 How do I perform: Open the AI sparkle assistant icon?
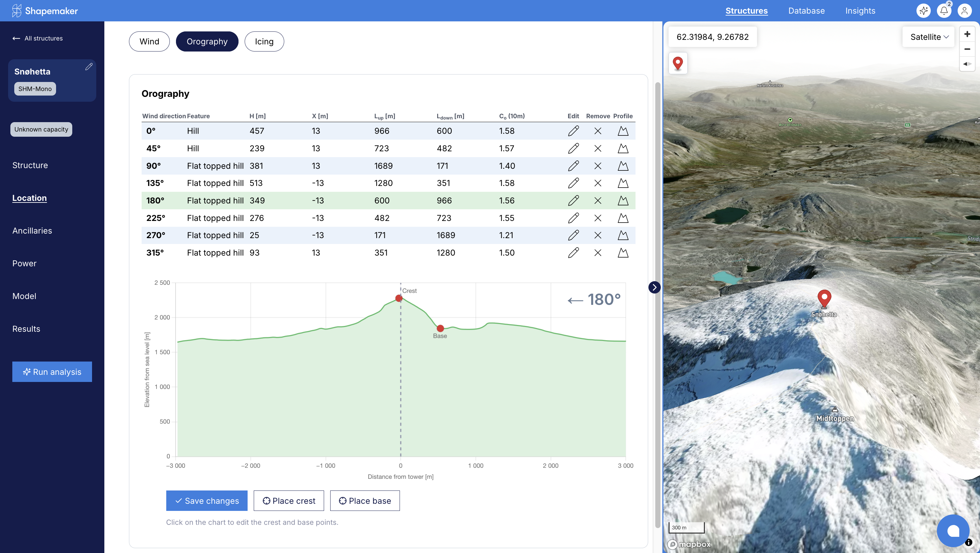pos(923,11)
